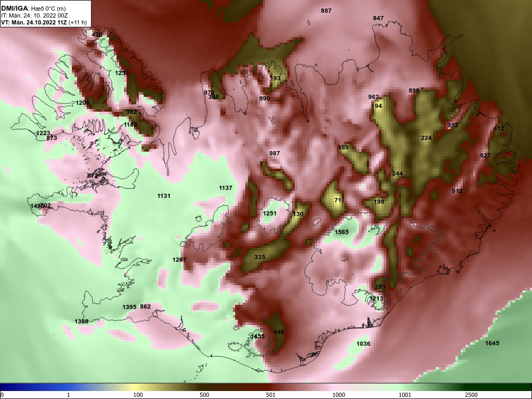Click the color scale label "0"
This screenshot has height=399, width=532.
coord(2,395)
